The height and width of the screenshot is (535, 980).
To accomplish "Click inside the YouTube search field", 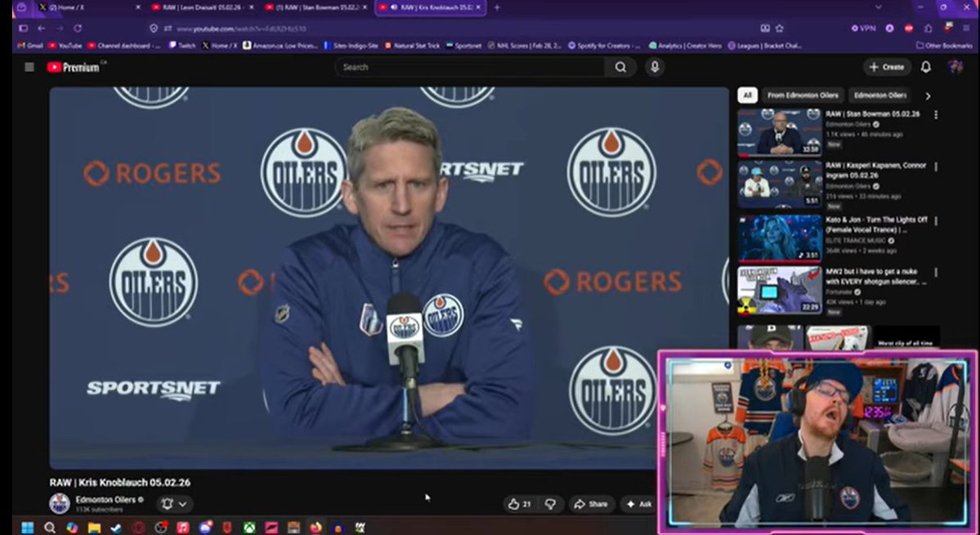I will (470, 67).
